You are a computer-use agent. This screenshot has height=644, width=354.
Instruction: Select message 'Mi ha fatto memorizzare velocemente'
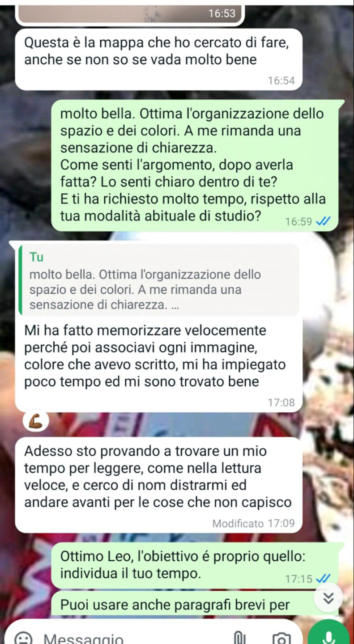pos(158,327)
